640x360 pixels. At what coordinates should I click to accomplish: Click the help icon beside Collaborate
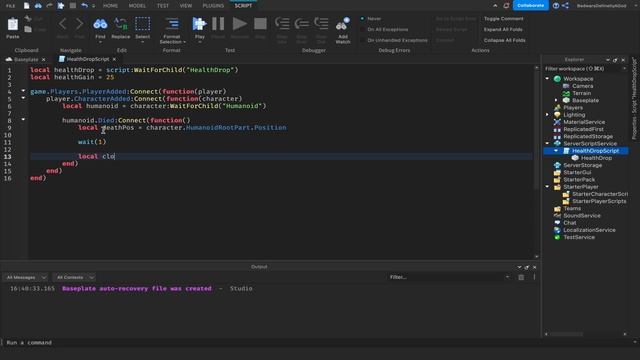556,6
